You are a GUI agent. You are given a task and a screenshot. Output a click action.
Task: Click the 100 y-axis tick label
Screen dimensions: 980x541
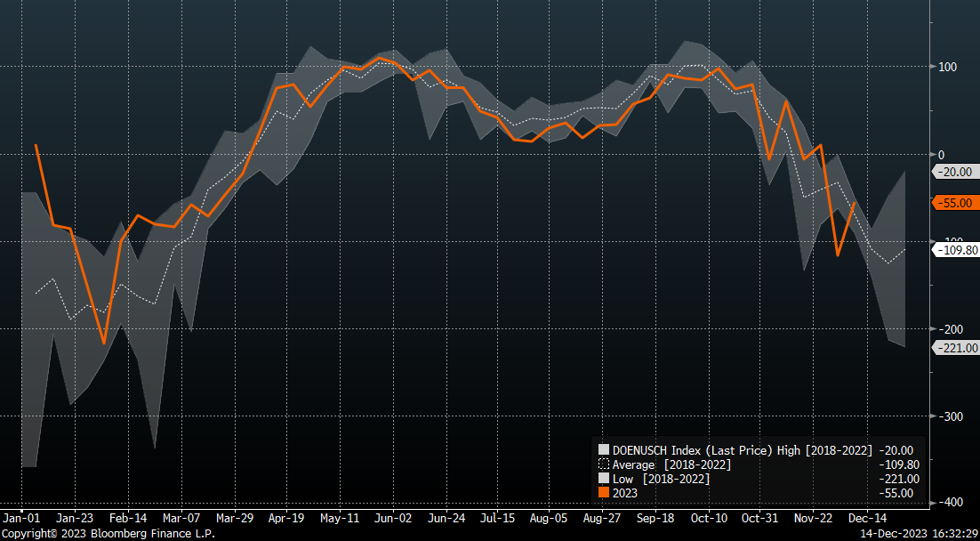pyautogui.click(x=947, y=68)
